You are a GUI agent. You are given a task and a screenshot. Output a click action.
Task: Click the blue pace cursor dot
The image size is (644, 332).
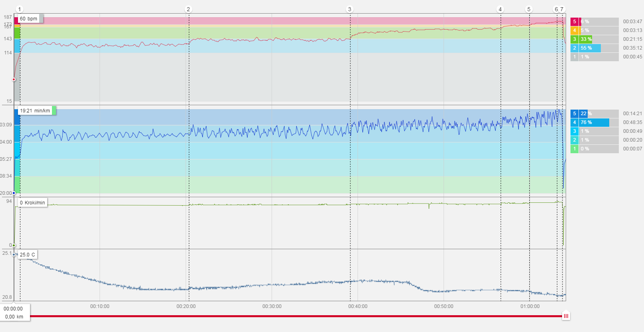(14, 193)
